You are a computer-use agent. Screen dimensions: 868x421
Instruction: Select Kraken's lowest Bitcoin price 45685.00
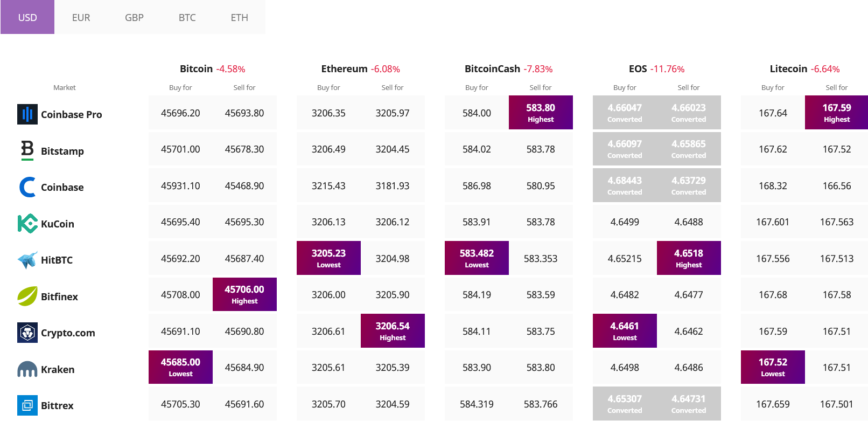point(180,367)
